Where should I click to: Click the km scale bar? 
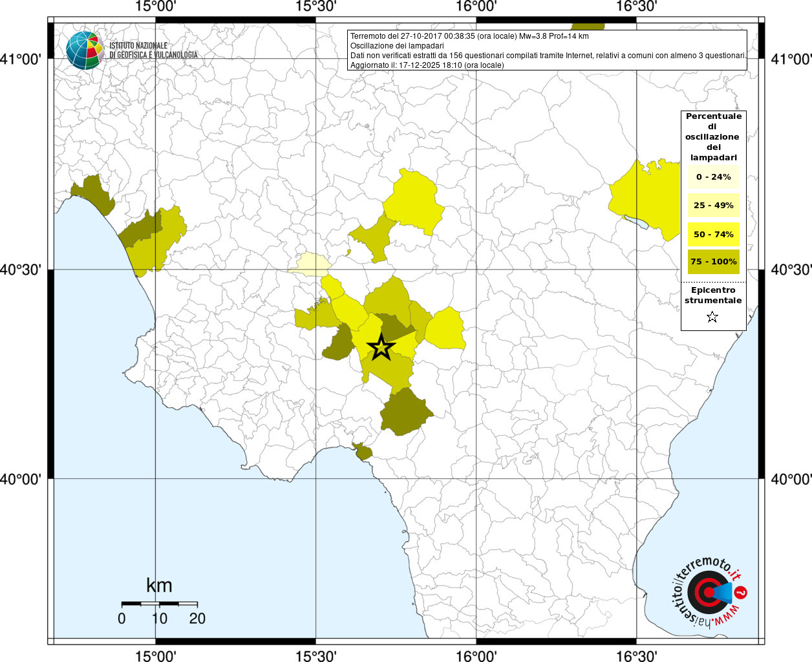pos(160,604)
